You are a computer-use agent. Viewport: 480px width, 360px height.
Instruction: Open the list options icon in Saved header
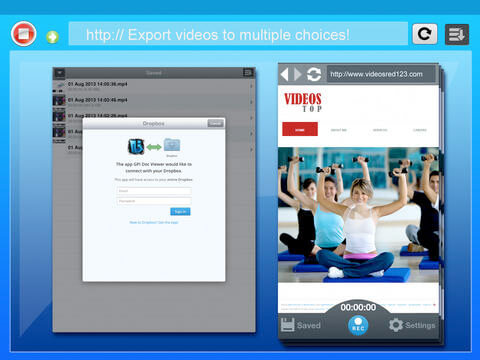pos(248,72)
